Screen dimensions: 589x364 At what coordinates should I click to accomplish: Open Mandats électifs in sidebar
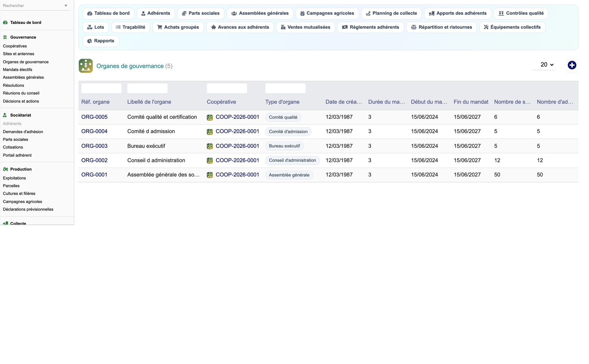18,70
